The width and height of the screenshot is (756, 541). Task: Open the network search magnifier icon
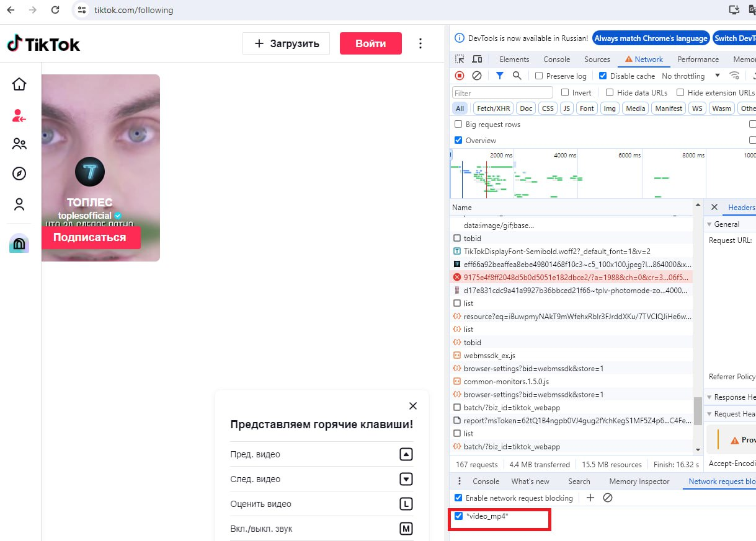(517, 76)
